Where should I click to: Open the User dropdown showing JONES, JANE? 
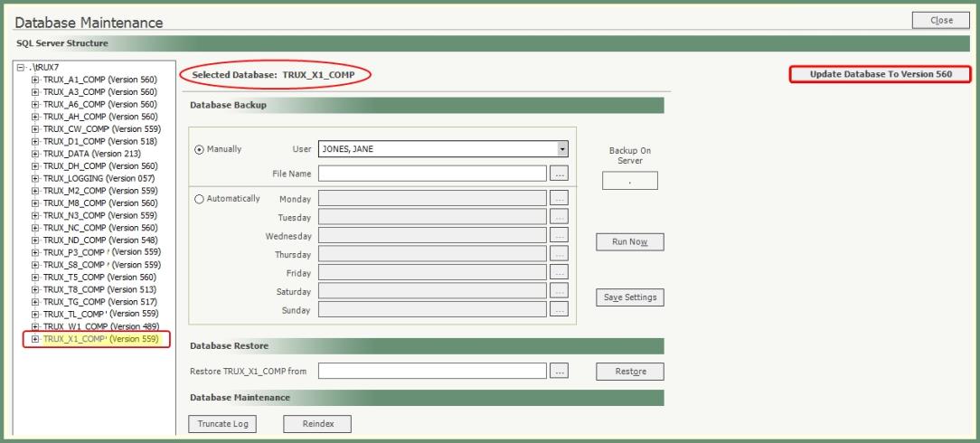[x=562, y=149]
